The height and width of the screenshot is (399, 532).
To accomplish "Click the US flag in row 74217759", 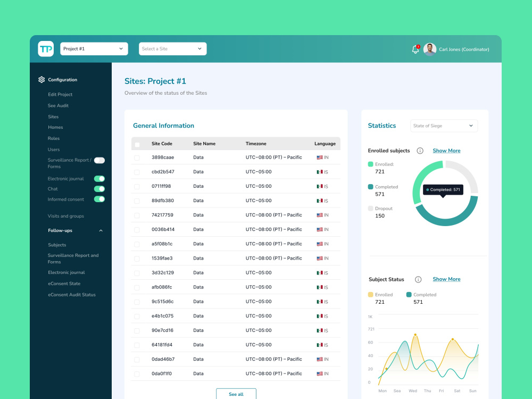I will coord(320,215).
